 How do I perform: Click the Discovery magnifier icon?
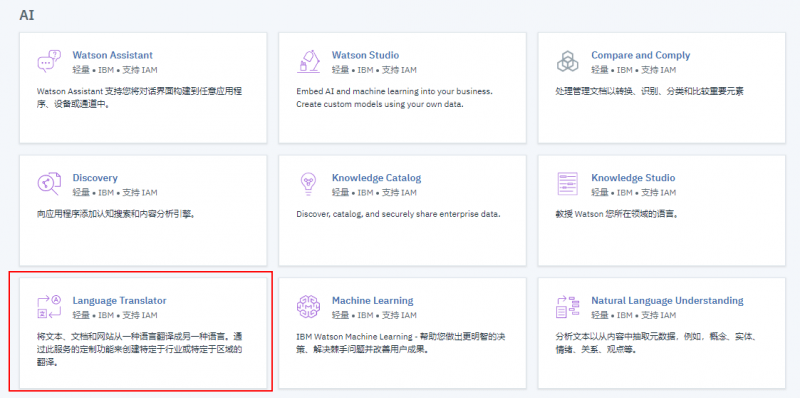point(49,184)
